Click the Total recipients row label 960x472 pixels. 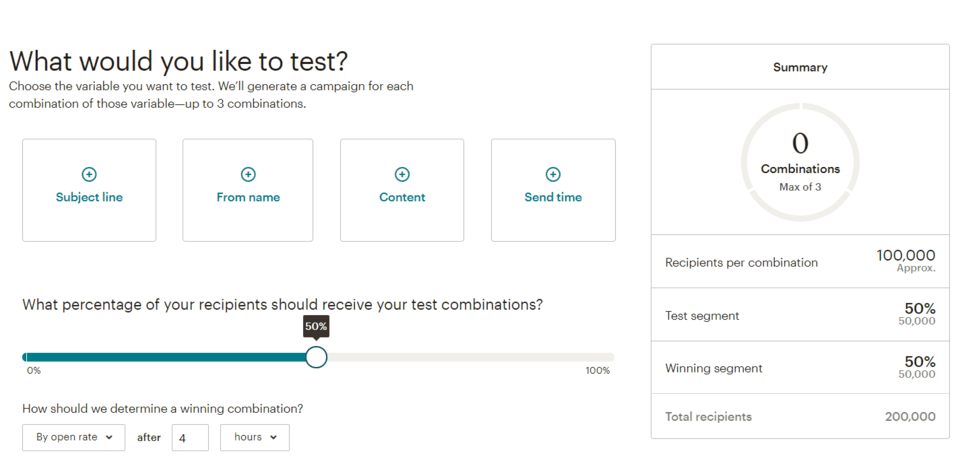(x=708, y=417)
